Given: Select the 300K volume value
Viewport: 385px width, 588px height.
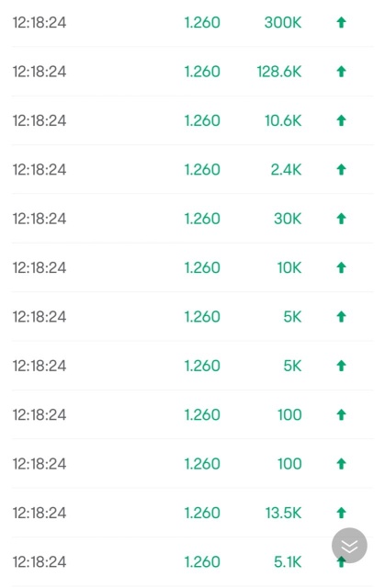Looking at the screenshot, I should [x=283, y=22].
